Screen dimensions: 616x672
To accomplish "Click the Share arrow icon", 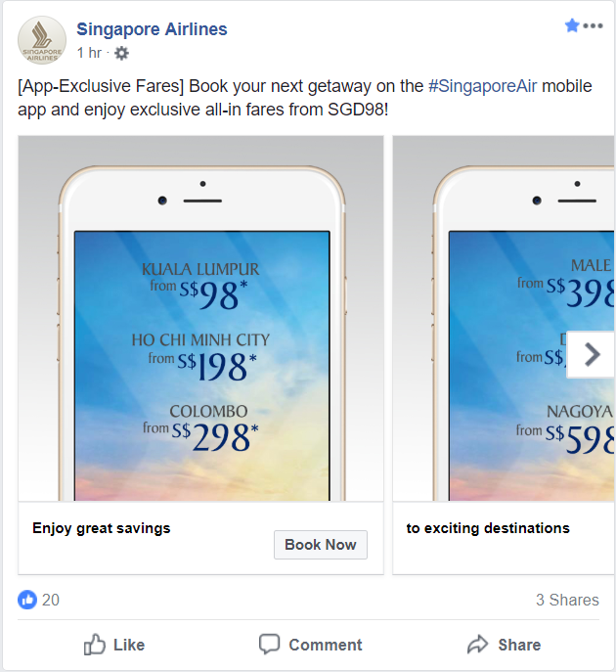I will 477,645.
